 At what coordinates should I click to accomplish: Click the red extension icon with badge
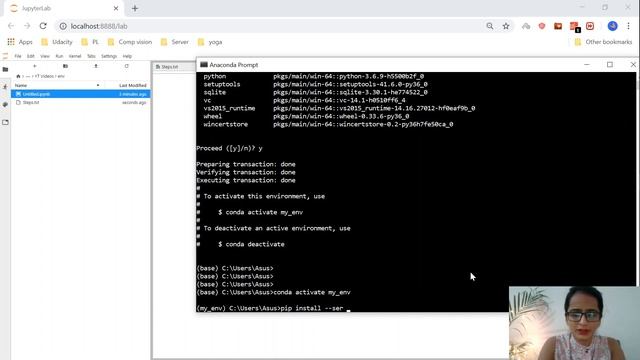click(575, 27)
